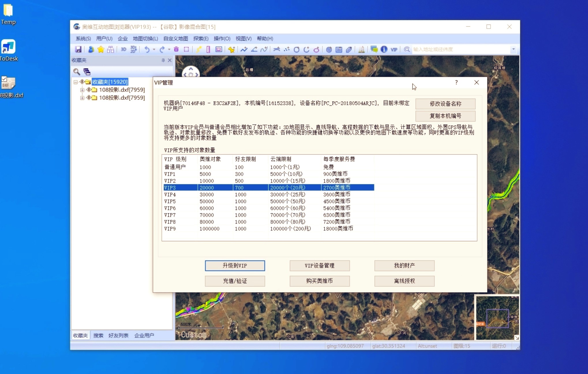Open the 自定义地图 menu
Image resolution: width=588 pixels, height=374 pixels.
coord(176,38)
